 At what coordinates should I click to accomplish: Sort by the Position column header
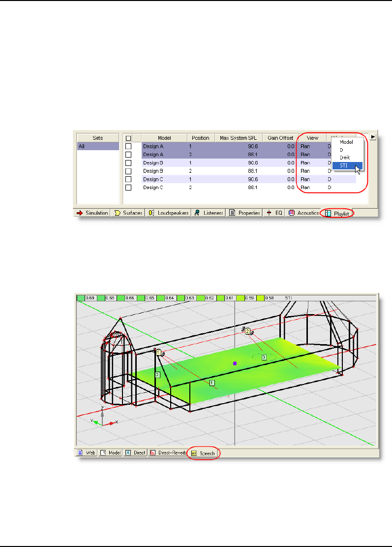coord(201,138)
